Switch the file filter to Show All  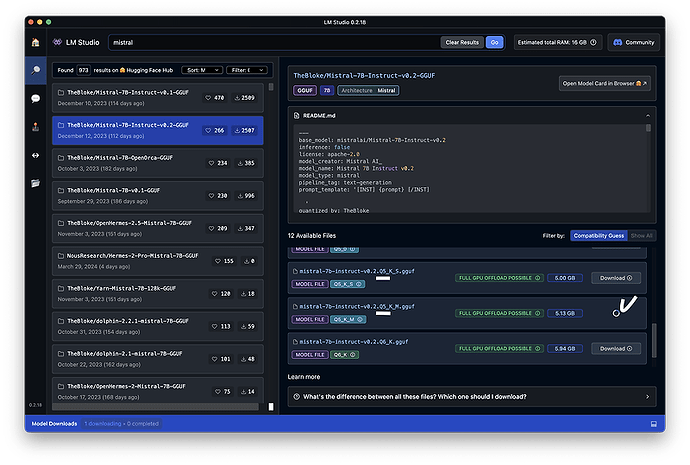click(641, 236)
